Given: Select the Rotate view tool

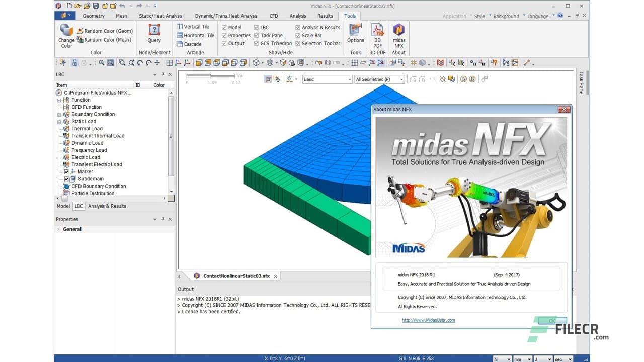Looking at the screenshot, I should [x=139, y=63].
